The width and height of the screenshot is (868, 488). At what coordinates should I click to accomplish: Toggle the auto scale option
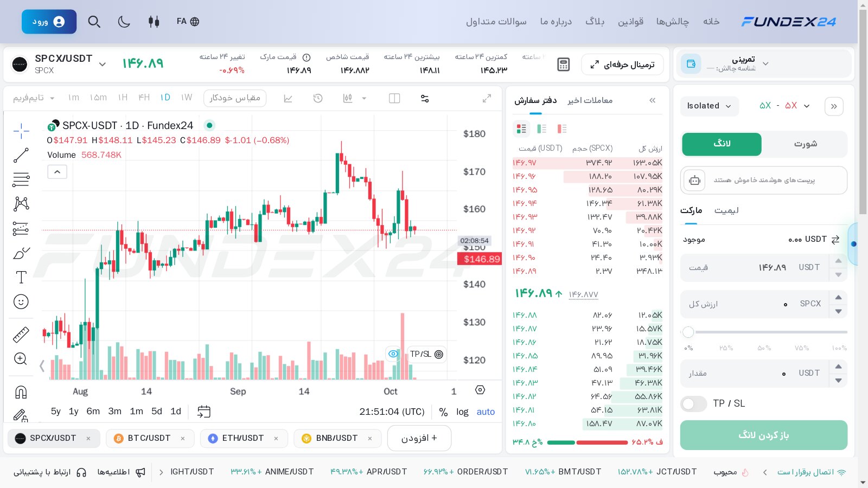[486, 412]
